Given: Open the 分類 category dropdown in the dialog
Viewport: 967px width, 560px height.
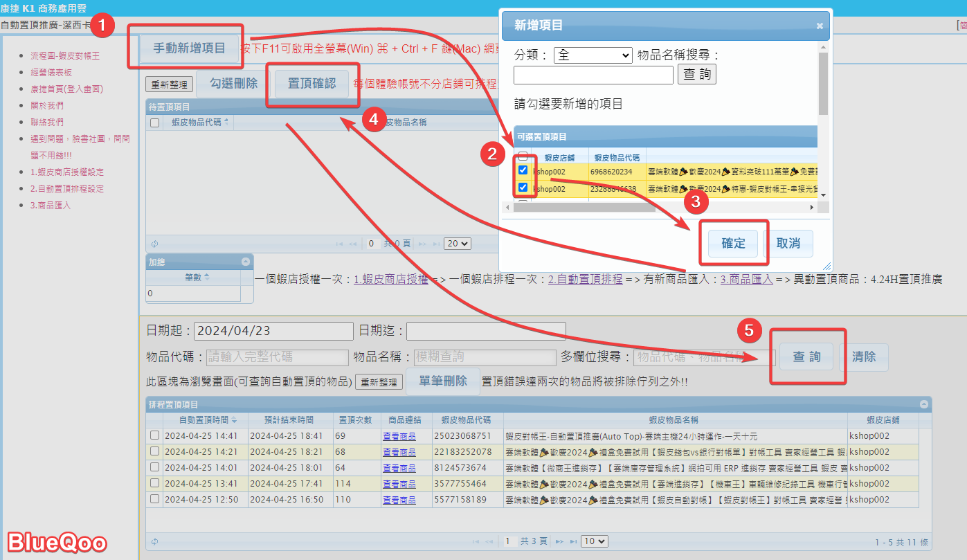Looking at the screenshot, I should (593, 55).
